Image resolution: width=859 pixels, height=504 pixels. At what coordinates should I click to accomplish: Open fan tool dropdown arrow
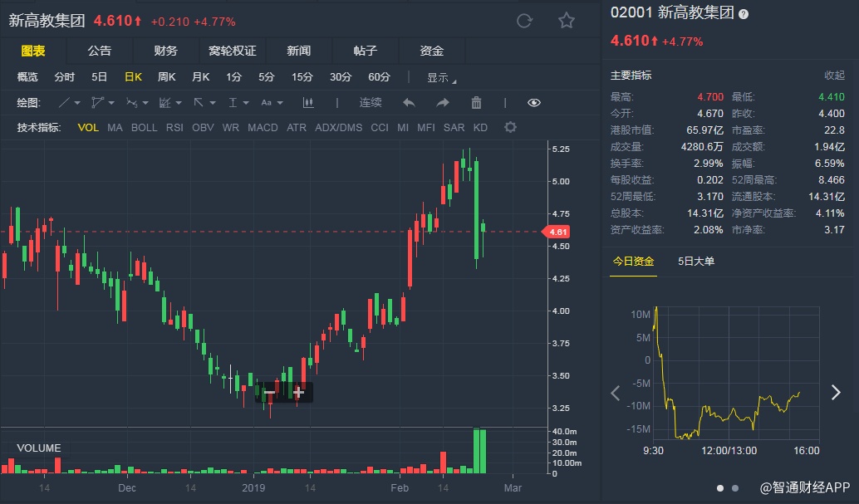pyautogui.click(x=179, y=103)
